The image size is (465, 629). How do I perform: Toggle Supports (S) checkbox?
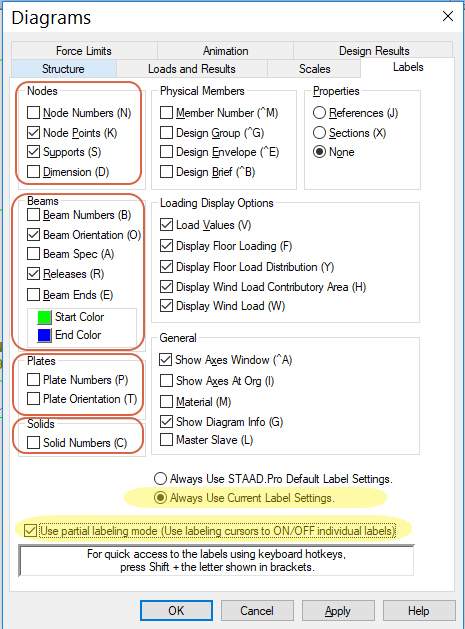[33, 152]
